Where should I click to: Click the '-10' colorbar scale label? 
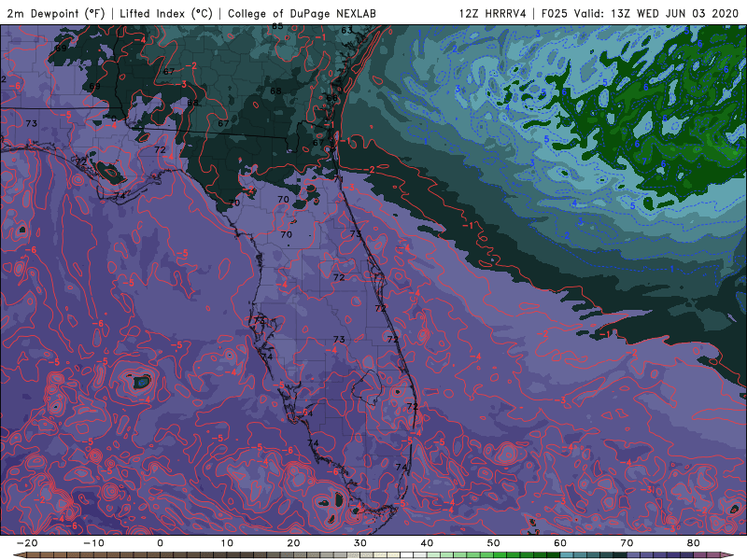click(x=93, y=543)
